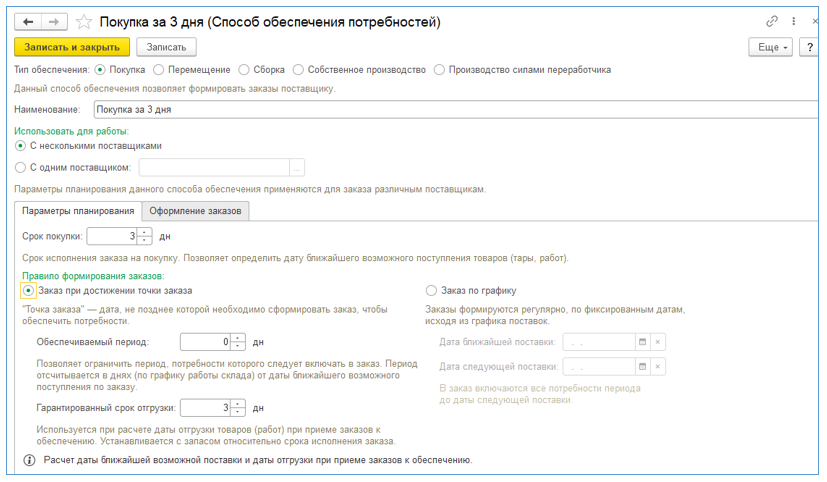827x482 pixels.
Task: Adjust Гарантированный срок отгрузки spinner
Action: click(x=238, y=408)
